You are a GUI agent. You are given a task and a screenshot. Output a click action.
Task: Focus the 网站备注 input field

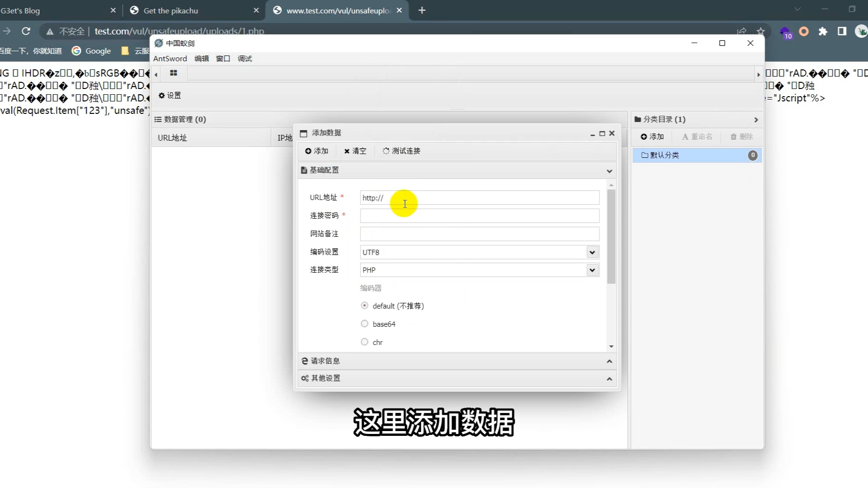coord(479,234)
